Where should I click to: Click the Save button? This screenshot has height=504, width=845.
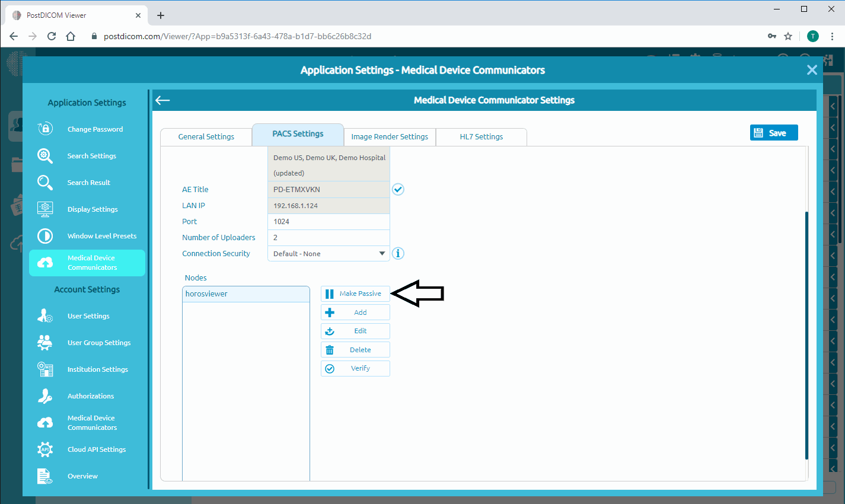[774, 133]
